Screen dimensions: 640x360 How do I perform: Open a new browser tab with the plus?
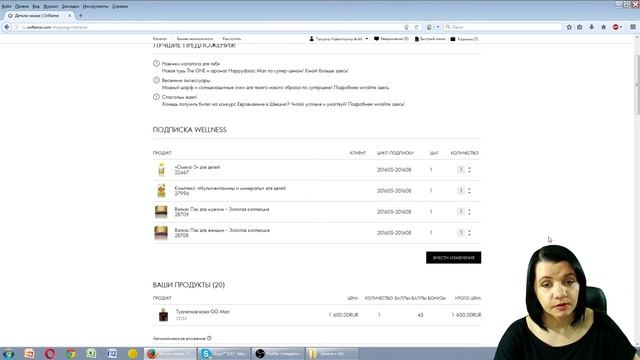tap(80, 16)
